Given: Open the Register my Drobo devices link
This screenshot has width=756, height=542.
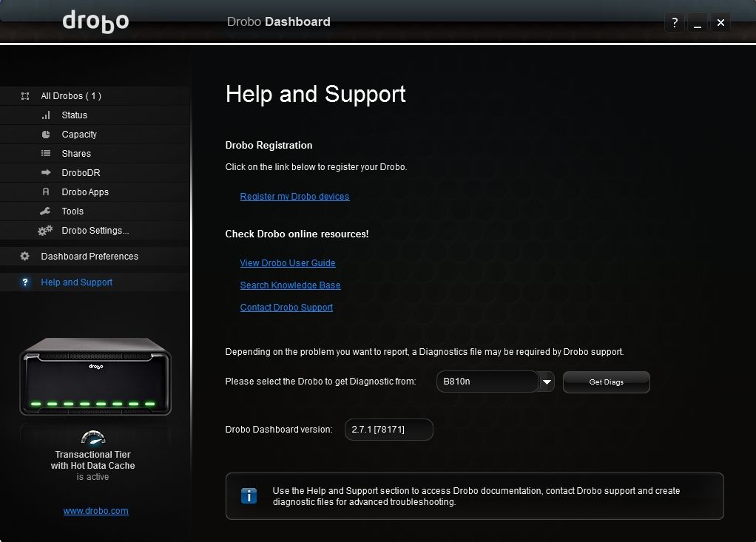Looking at the screenshot, I should pyautogui.click(x=294, y=196).
